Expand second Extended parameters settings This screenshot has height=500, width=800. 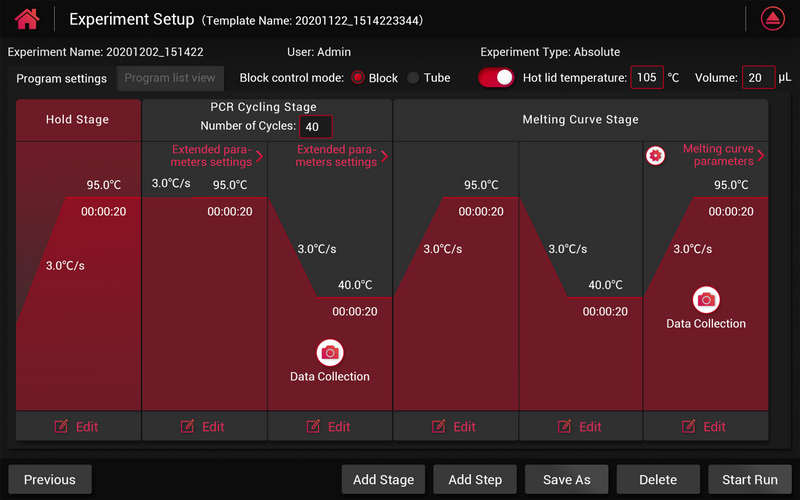tap(342, 156)
